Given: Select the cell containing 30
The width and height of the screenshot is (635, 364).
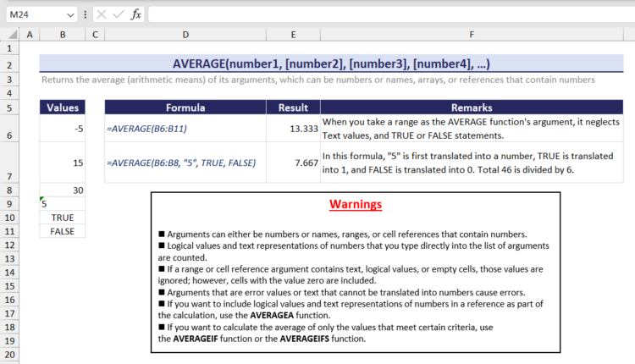Looking at the screenshot, I should click(63, 190).
